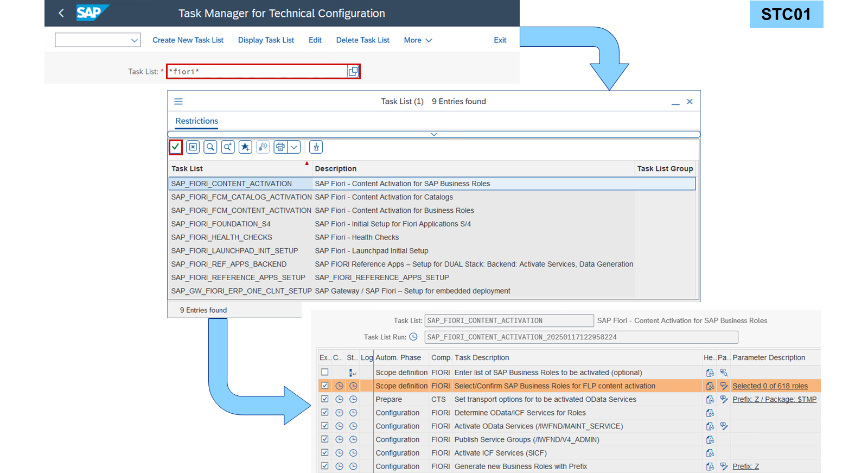Uncheck Execute box for Activate OData Services
The image size is (868, 473).
pos(324,426)
